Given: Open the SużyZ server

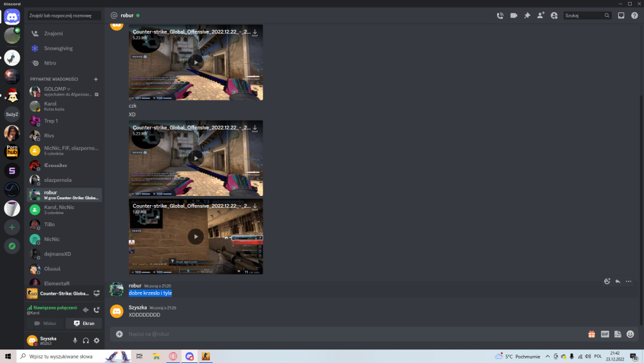Looking at the screenshot, I should [12, 114].
